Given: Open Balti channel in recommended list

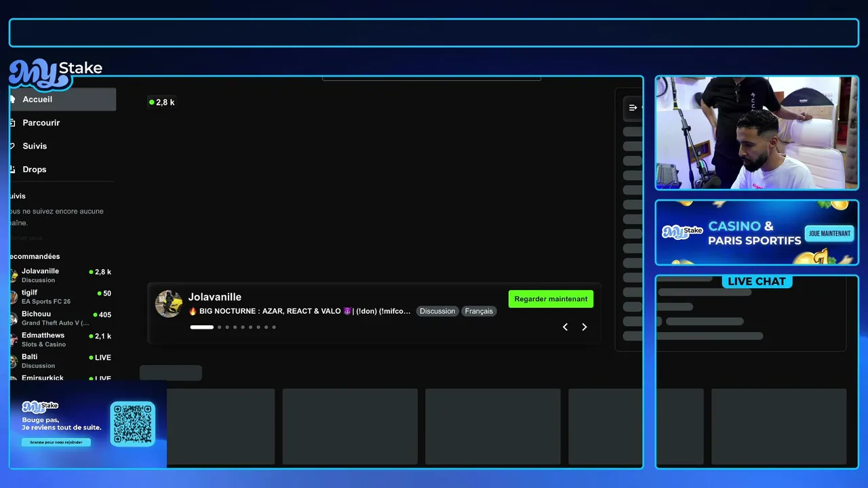Looking at the screenshot, I should coord(61,361).
